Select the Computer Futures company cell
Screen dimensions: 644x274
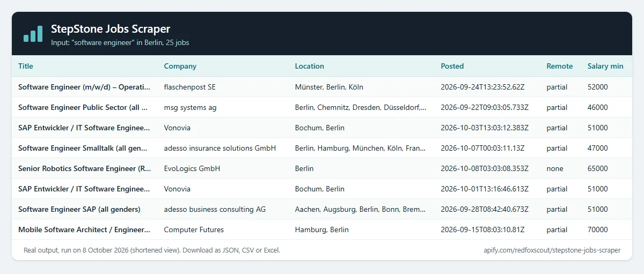[x=194, y=229]
